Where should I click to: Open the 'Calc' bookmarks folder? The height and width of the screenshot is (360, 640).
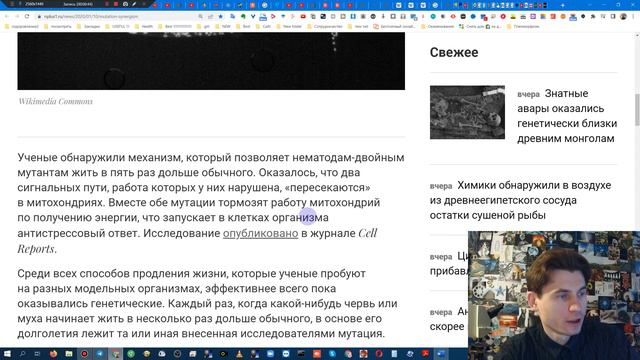[263, 27]
